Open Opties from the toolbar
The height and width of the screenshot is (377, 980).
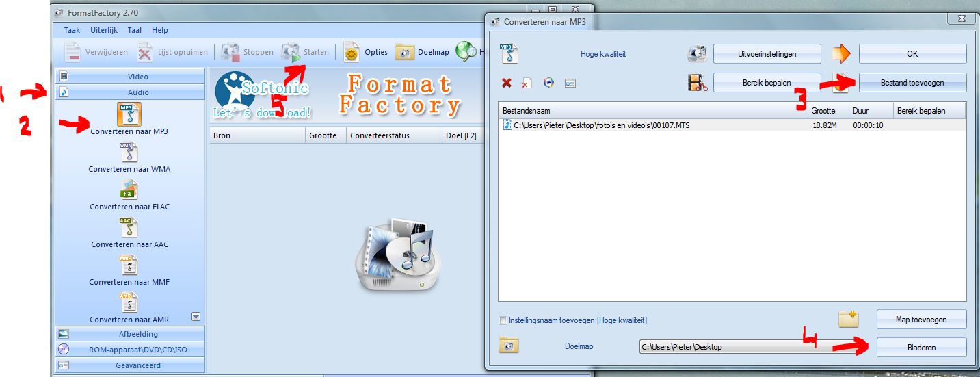[x=366, y=52]
